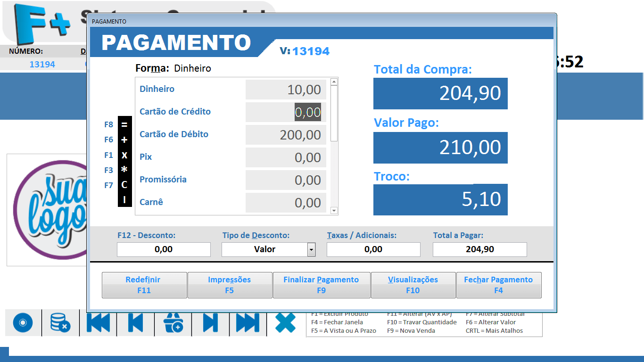Click the database with X icon
Image resolution: width=644 pixels, height=362 pixels.
coord(60,323)
